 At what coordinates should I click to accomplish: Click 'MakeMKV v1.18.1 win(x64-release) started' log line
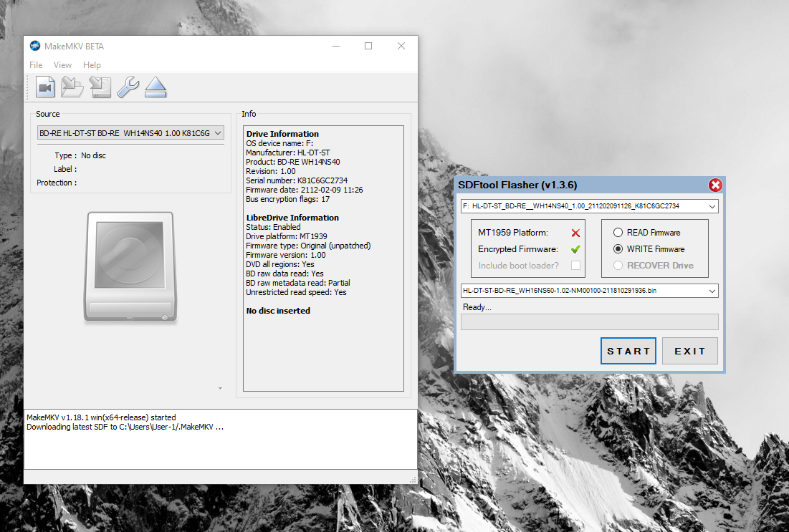pos(101,417)
